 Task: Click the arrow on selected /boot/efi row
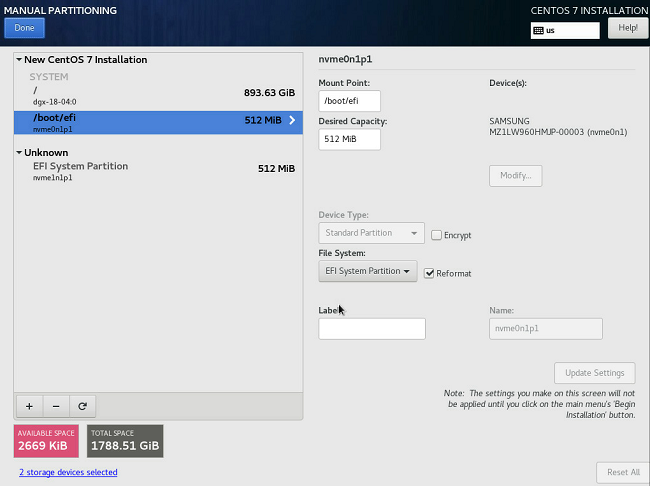click(292, 121)
